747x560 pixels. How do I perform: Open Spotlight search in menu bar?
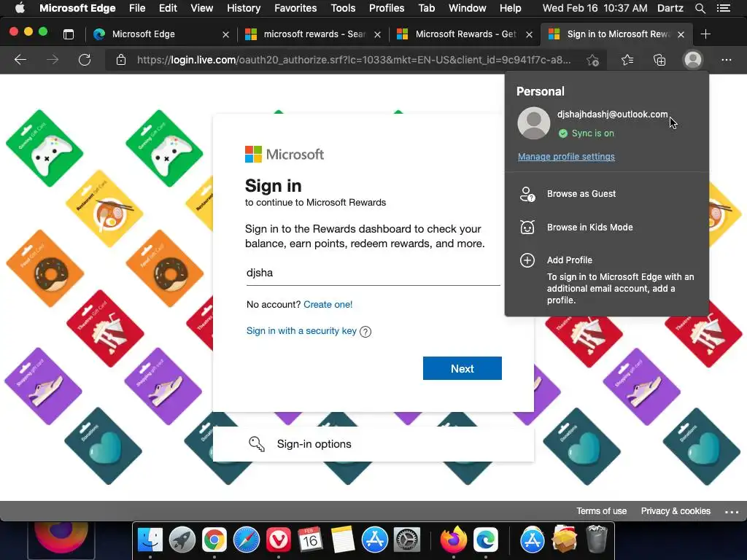[x=700, y=8]
